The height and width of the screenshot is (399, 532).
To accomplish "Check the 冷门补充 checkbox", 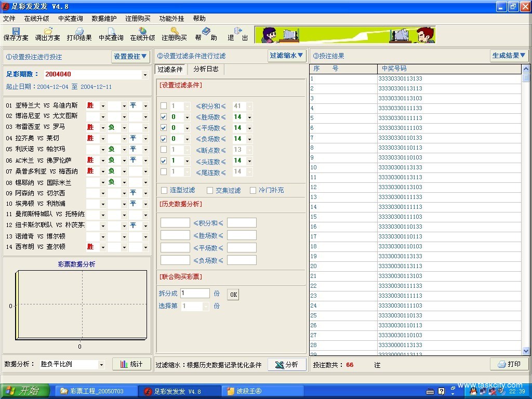I will [254, 191].
